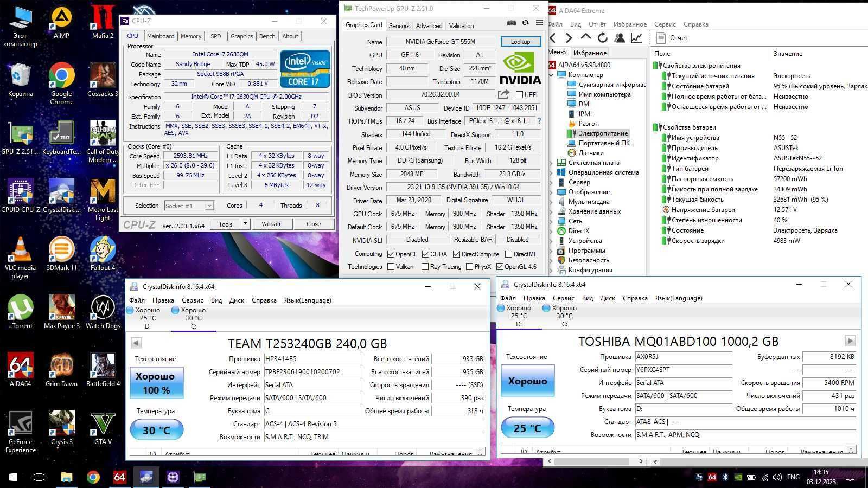Click the 25 °C temperature button for TOSHIBA
The height and width of the screenshot is (488, 868).
[527, 428]
